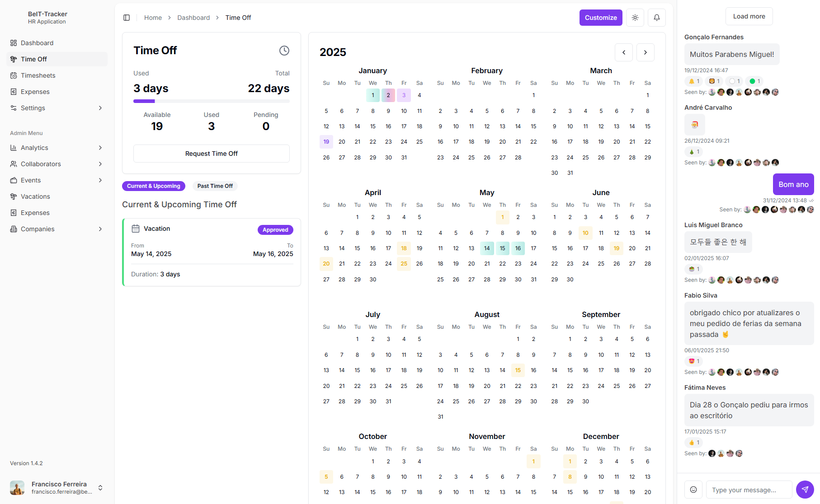Click the Events briefcase icon
Viewport: 820px width, 504px height.
(x=14, y=180)
